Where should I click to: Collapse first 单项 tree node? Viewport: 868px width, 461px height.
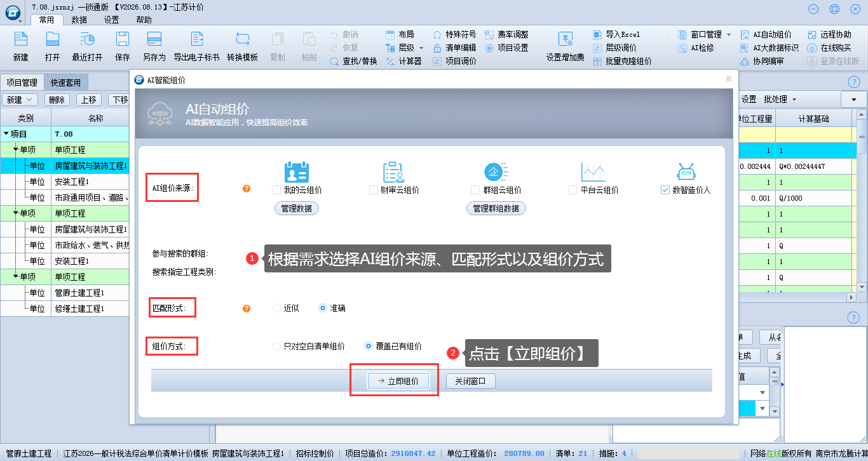(x=15, y=150)
